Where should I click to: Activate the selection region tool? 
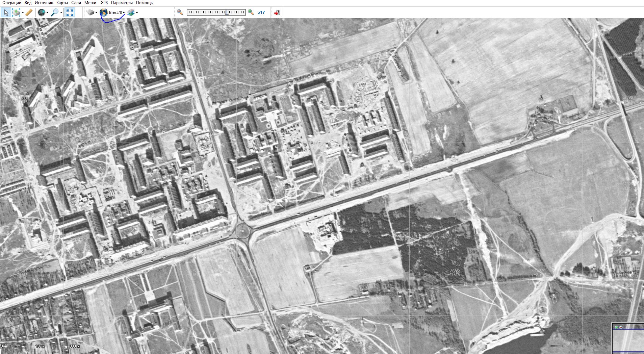[x=16, y=12]
